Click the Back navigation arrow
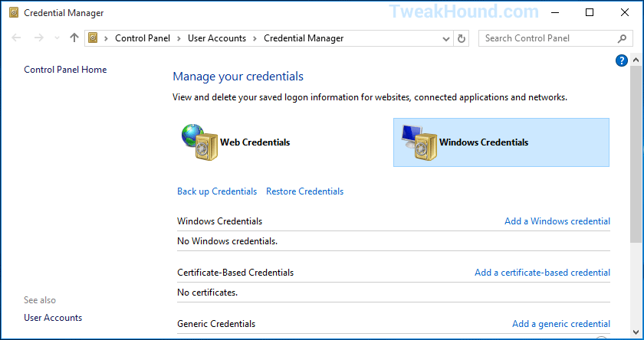Image resolution: width=644 pixels, height=340 pixels. coord(16,38)
